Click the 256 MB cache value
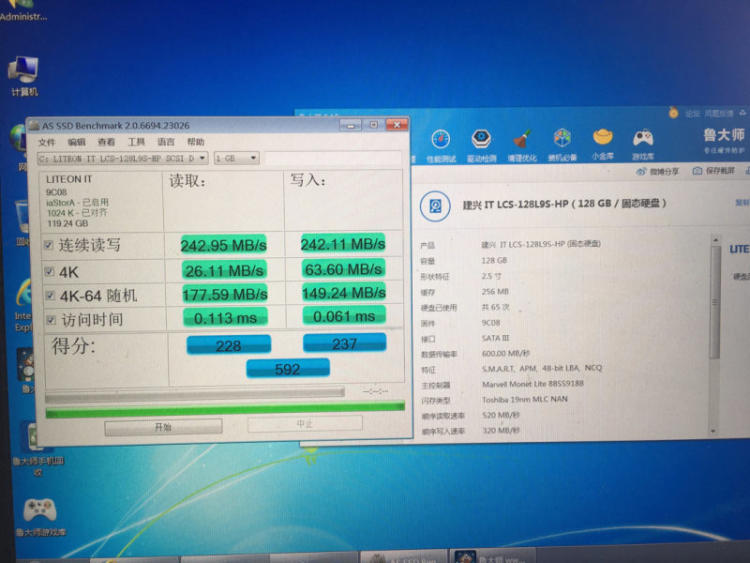 495,291
